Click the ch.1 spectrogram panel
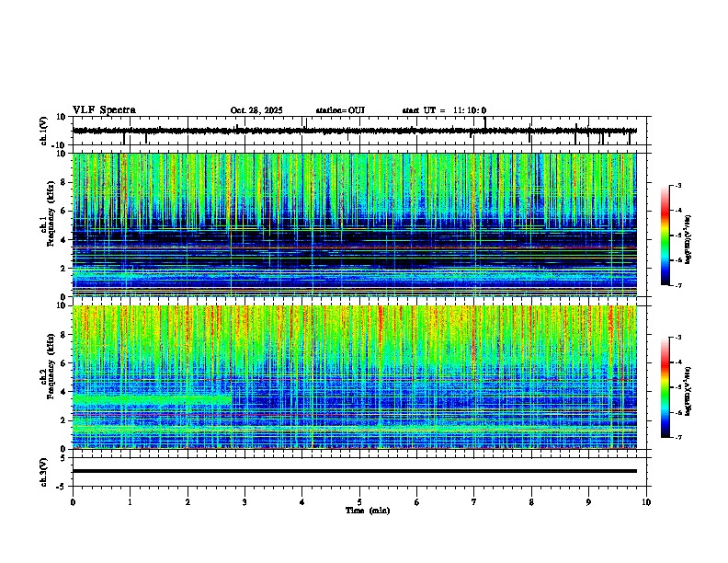Image resolution: width=728 pixels, height=563 pixels. pos(355,224)
